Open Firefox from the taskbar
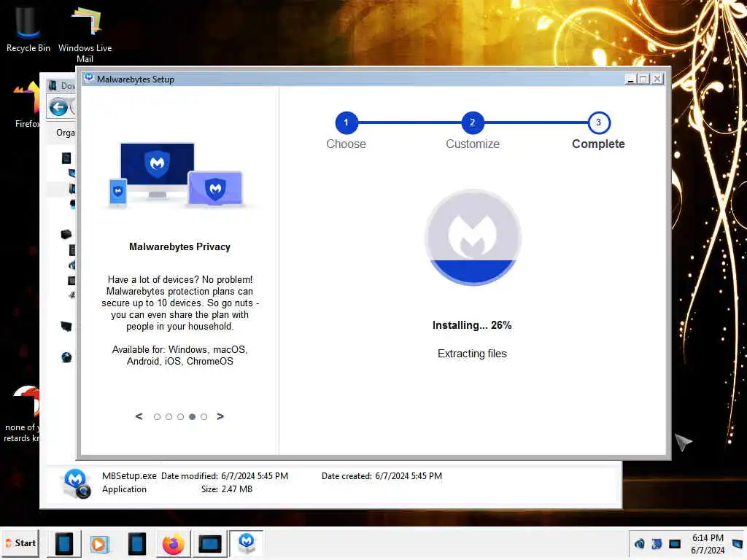The height and width of the screenshot is (560, 747). click(173, 544)
